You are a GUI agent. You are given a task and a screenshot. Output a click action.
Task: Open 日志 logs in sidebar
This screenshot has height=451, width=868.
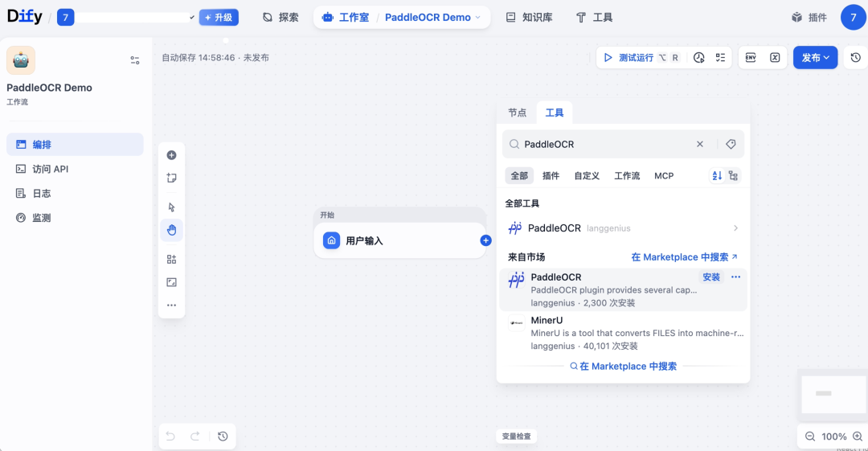tap(75, 194)
